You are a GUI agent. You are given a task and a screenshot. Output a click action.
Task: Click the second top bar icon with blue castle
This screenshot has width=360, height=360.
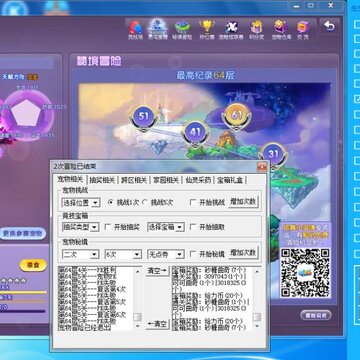158,30
